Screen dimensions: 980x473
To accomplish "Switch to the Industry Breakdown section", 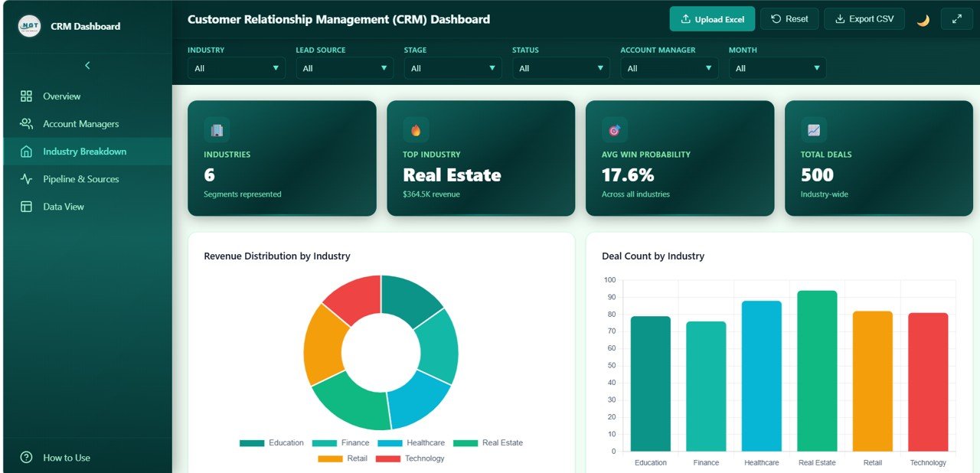I will click(x=84, y=152).
